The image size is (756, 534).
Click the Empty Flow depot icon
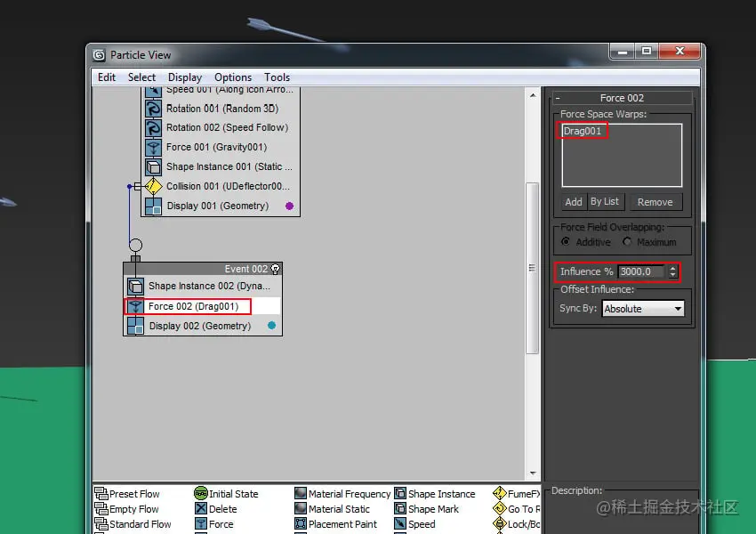click(x=101, y=508)
